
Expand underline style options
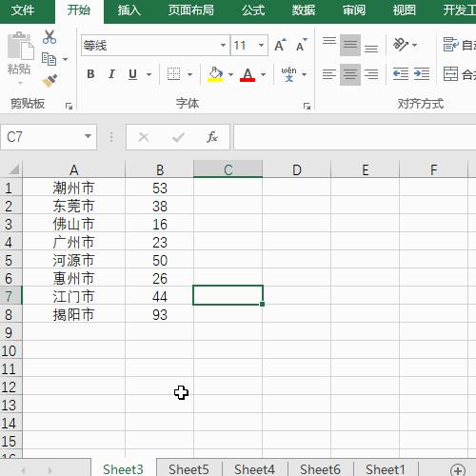[149, 74]
